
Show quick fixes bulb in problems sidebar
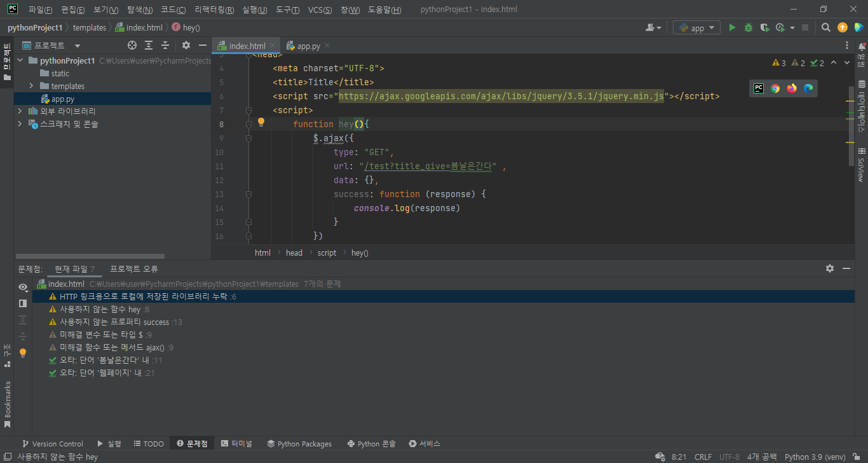(23, 352)
